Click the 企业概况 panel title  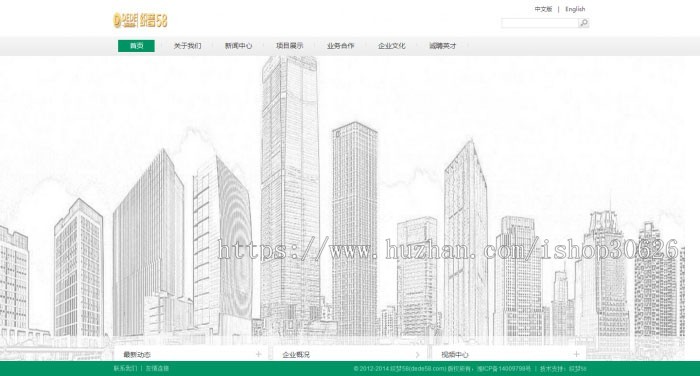296,355
